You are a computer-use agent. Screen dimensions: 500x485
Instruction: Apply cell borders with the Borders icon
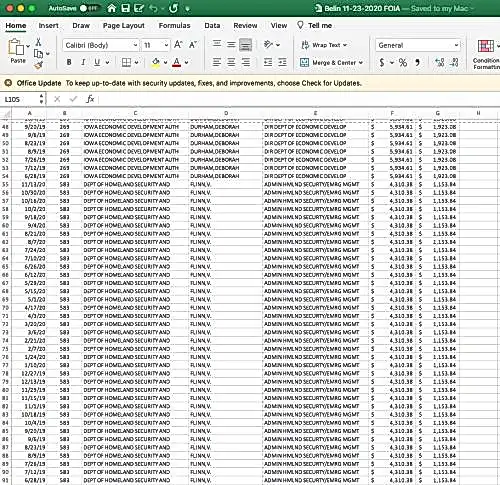(x=126, y=62)
